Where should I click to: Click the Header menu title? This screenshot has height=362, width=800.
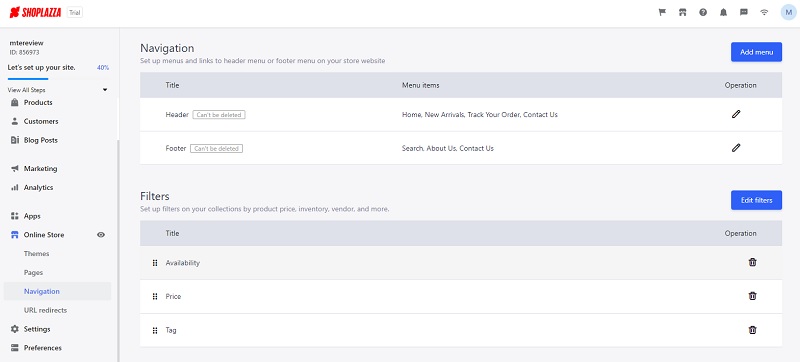pos(177,115)
